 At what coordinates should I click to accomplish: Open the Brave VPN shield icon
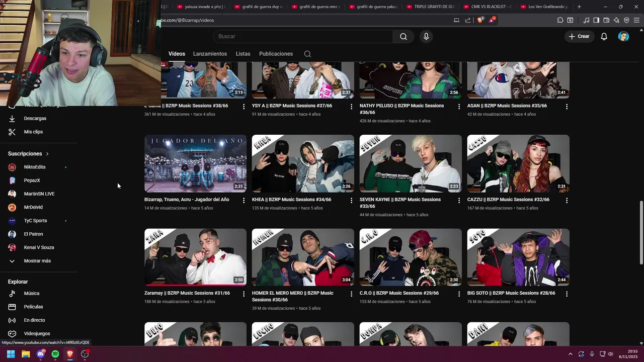(x=626, y=20)
